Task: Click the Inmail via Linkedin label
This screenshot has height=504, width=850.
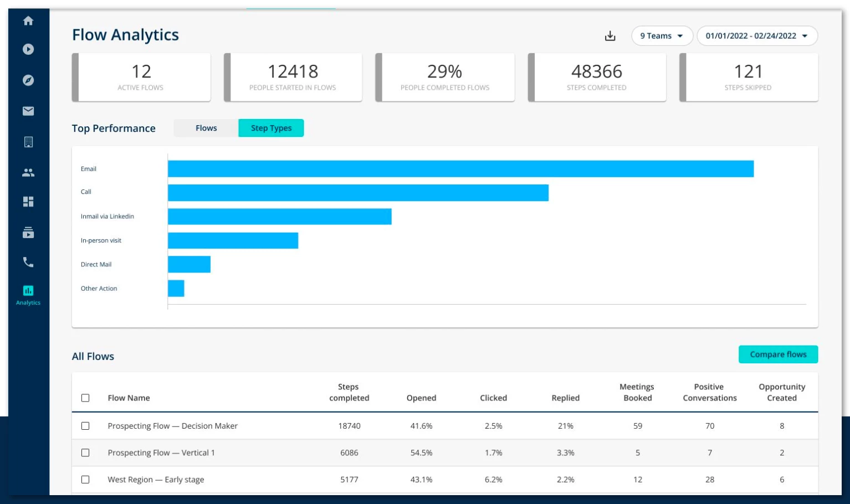Action: 107,217
